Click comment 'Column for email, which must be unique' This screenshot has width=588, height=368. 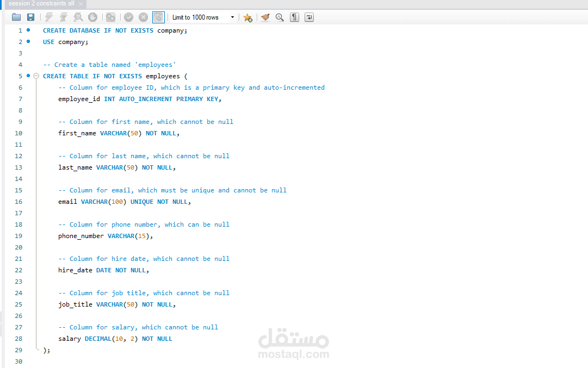pos(172,190)
